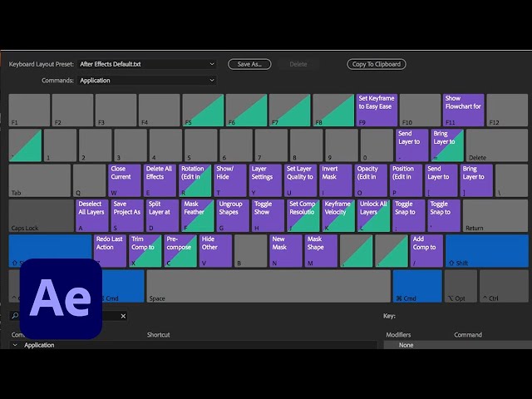The height and width of the screenshot is (399, 532).
Task: Select the F7 key
Action: coord(290,111)
